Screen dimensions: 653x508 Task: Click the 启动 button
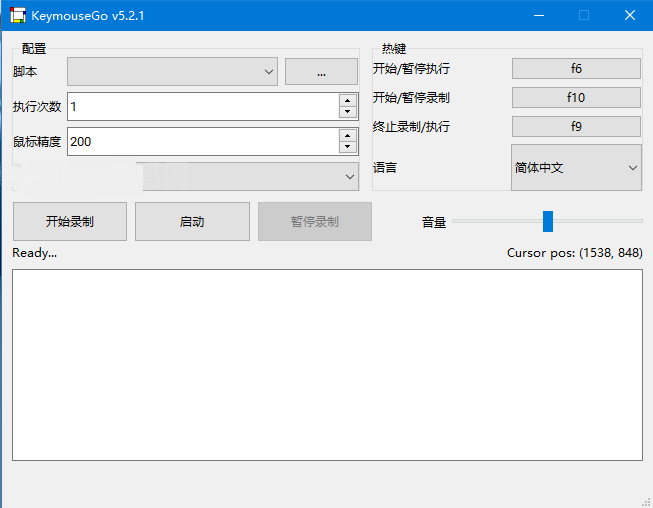click(x=192, y=222)
